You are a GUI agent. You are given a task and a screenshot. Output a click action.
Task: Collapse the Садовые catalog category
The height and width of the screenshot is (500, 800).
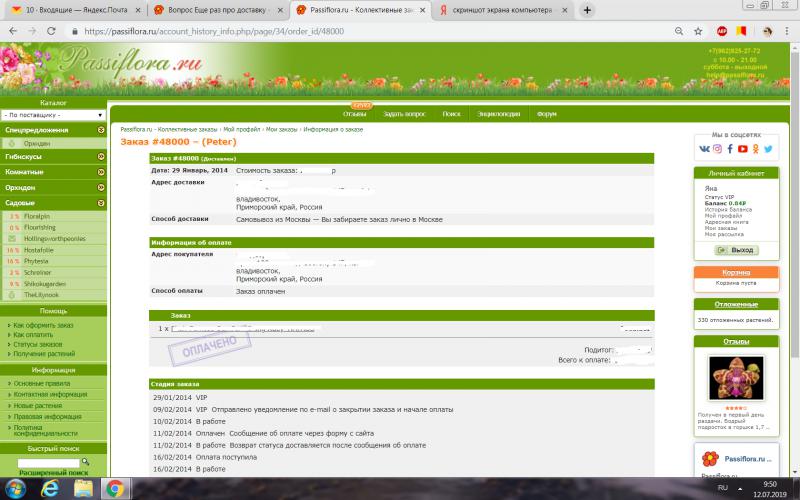101,202
